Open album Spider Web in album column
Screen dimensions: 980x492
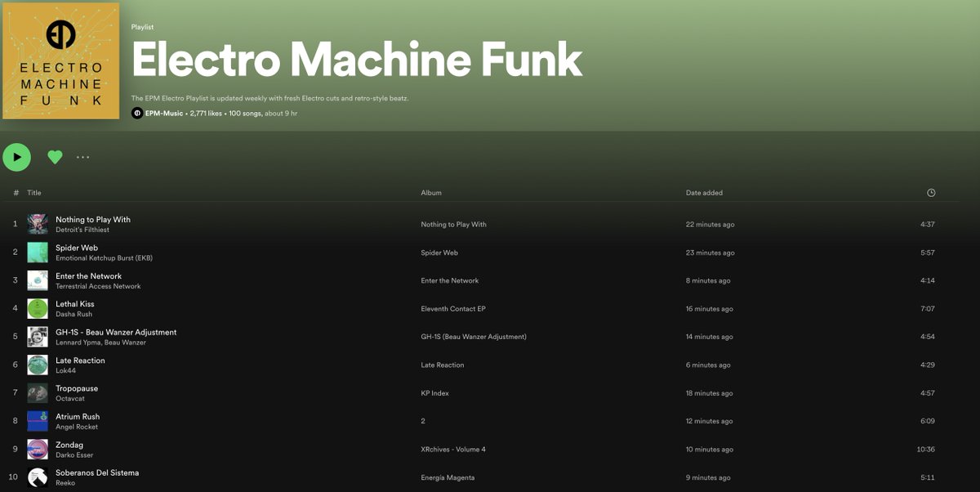[x=439, y=253]
